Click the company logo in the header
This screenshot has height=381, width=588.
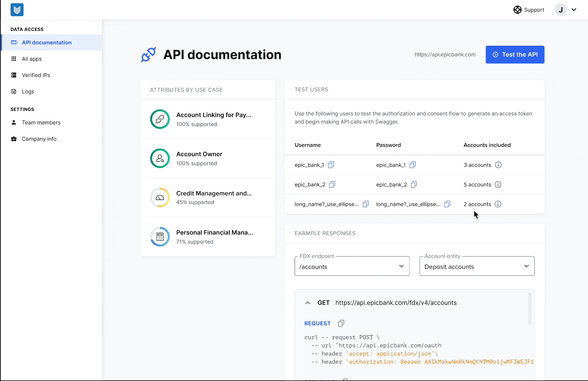coord(17,10)
